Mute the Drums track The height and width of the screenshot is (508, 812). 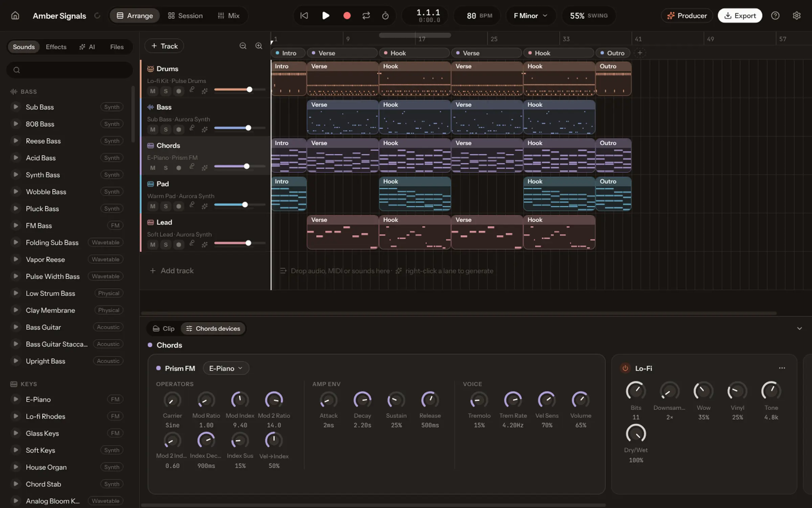point(153,91)
